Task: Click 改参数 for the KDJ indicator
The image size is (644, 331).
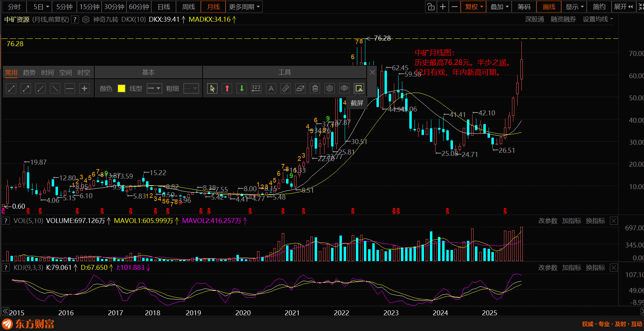Action: (x=548, y=268)
